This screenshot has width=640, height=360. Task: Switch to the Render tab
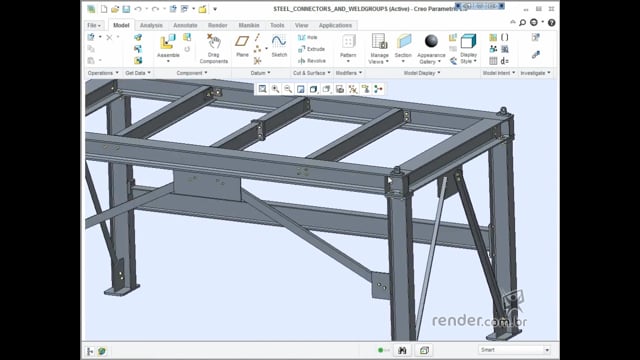tap(218, 25)
